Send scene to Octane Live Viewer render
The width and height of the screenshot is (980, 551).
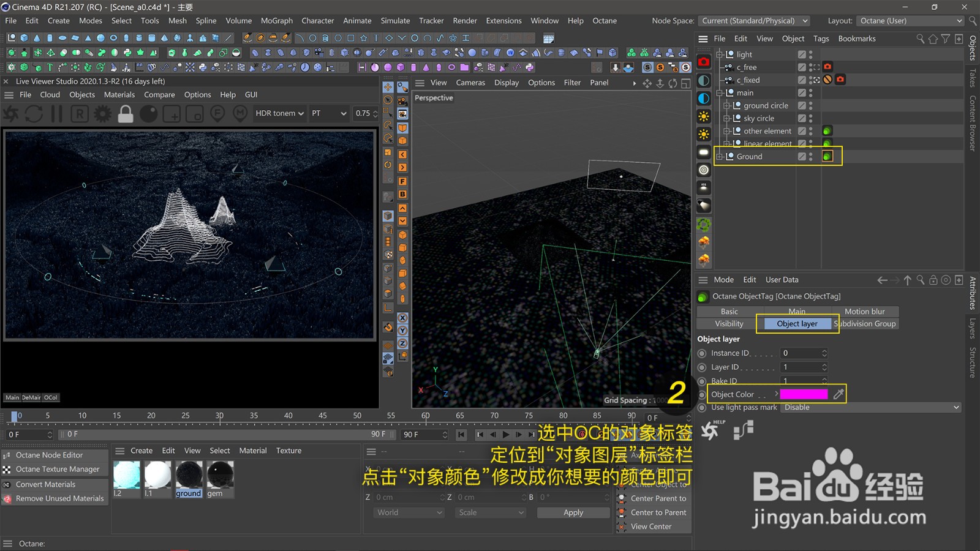pos(11,113)
